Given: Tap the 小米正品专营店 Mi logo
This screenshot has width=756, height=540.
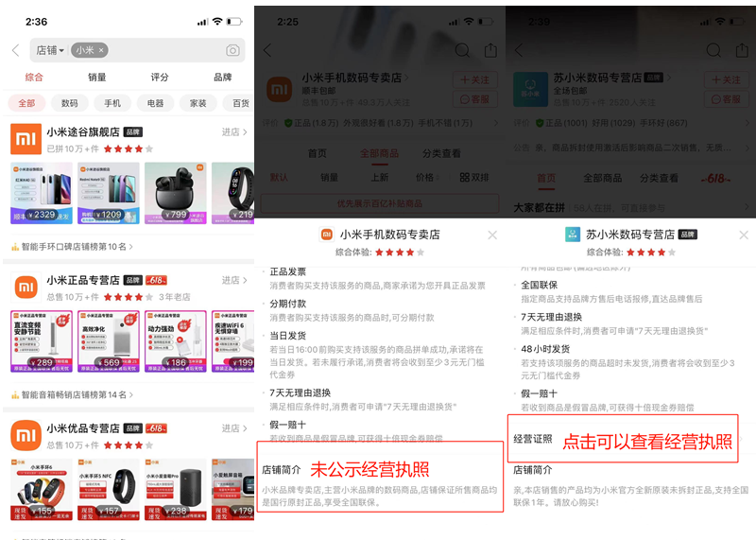Looking at the screenshot, I should click(x=26, y=287).
